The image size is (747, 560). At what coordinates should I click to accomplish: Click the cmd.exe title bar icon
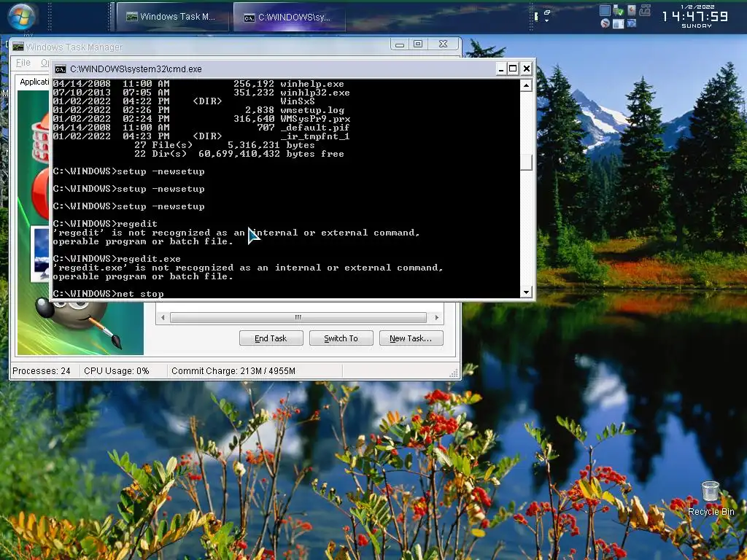click(x=60, y=69)
